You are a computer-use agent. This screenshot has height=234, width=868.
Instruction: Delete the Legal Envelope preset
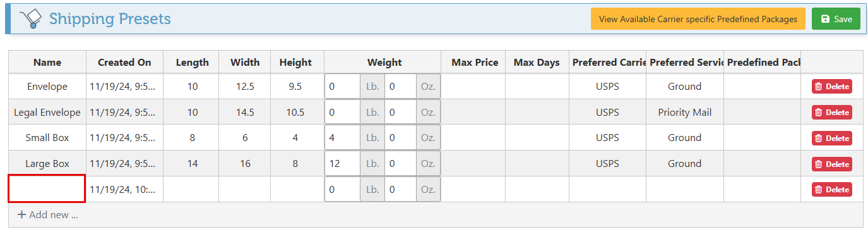click(832, 113)
